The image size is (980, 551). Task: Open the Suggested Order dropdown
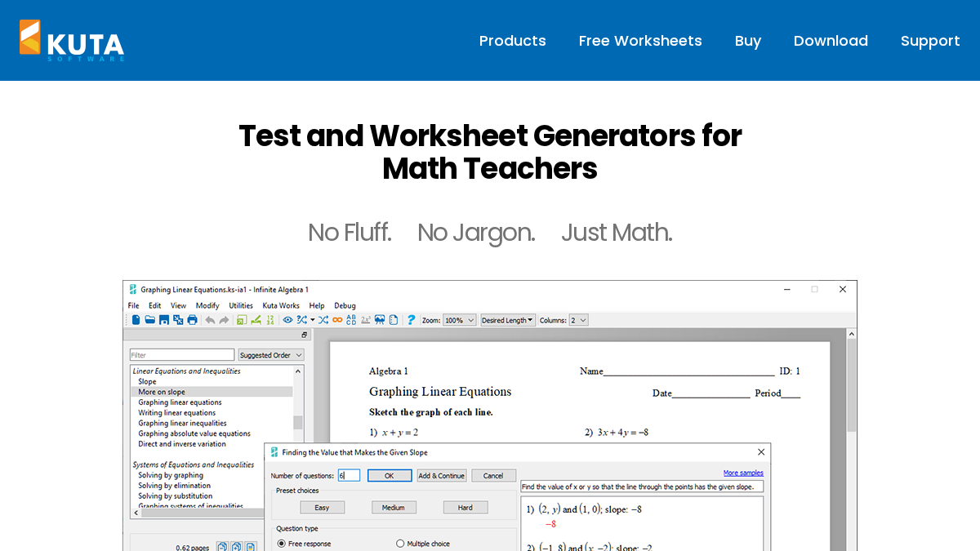click(271, 355)
